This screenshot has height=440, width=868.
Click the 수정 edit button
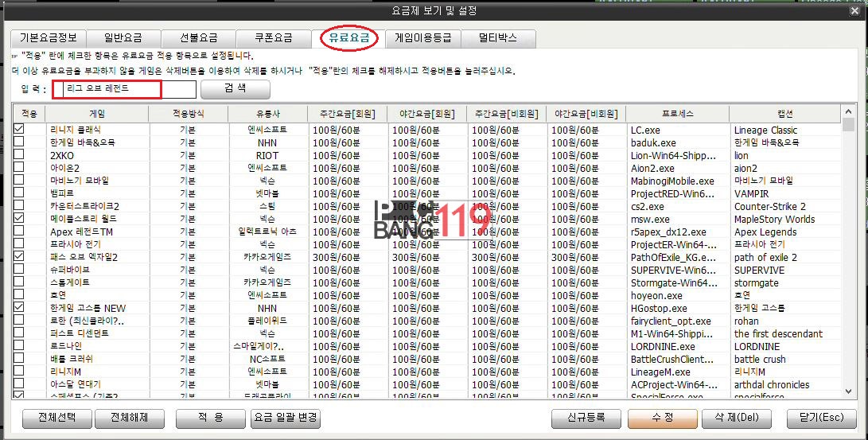pos(662,418)
